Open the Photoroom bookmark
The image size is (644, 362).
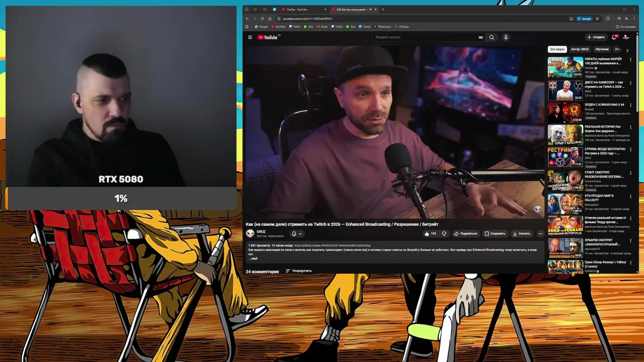[382, 27]
